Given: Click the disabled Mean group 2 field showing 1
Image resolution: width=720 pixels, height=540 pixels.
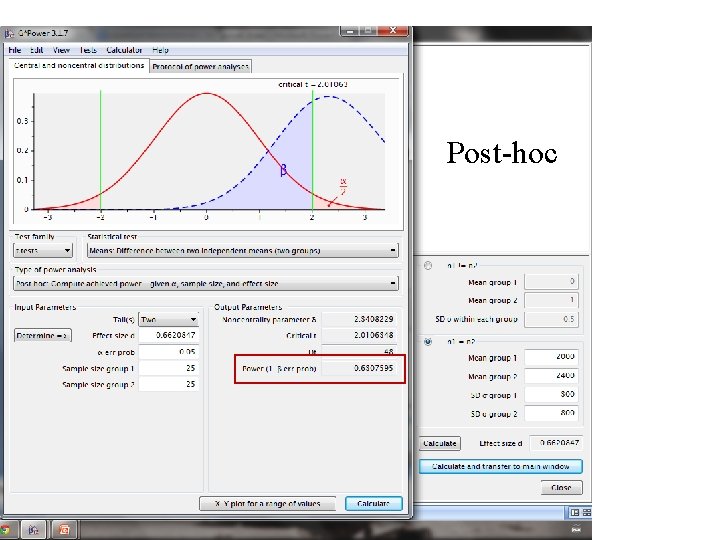Looking at the screenshot, I should coord(551,300).
